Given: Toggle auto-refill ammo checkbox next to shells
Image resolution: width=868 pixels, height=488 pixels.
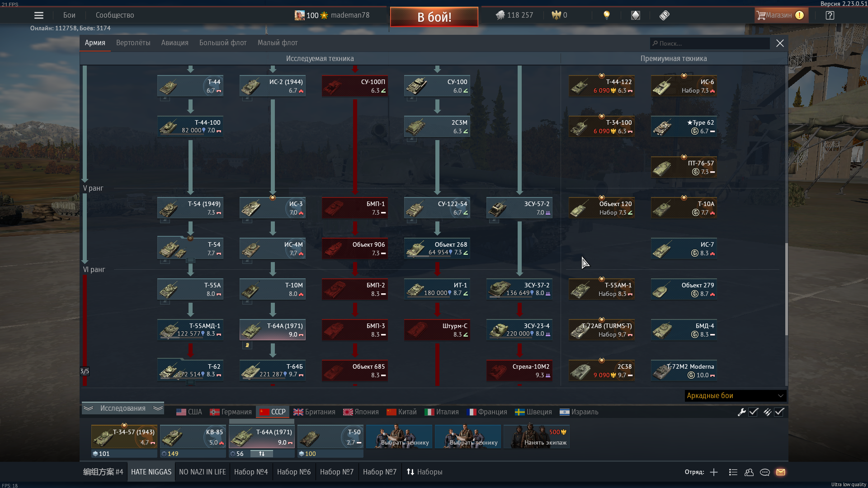Looking at the screenshot, I should pyautogui.click(x=779, y=412).
